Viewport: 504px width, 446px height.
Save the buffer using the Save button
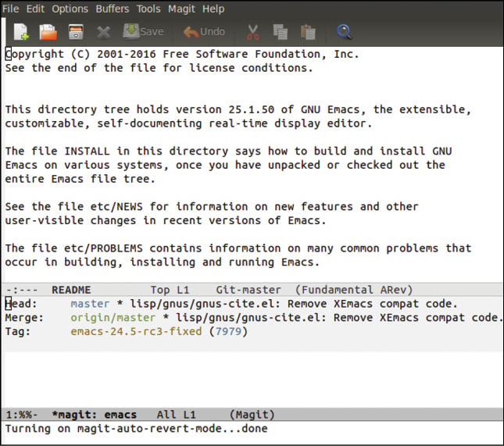pos(144,32)
